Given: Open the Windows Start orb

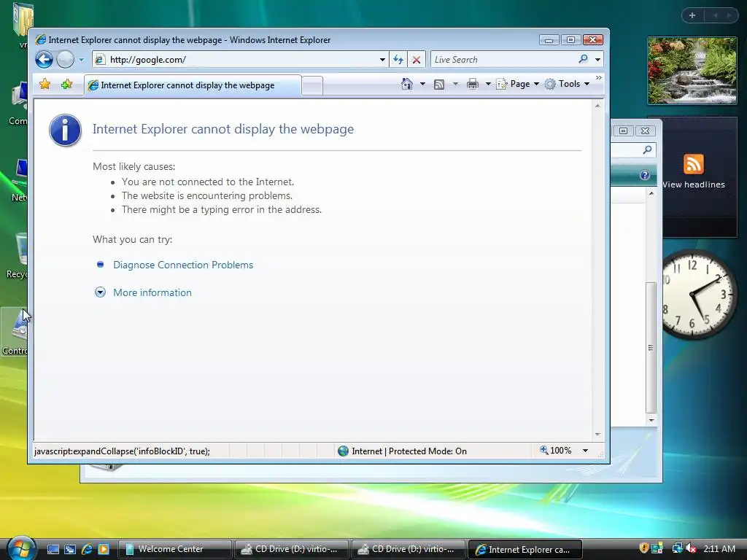Looking at the screenshot, I should [x=20, y=548].
